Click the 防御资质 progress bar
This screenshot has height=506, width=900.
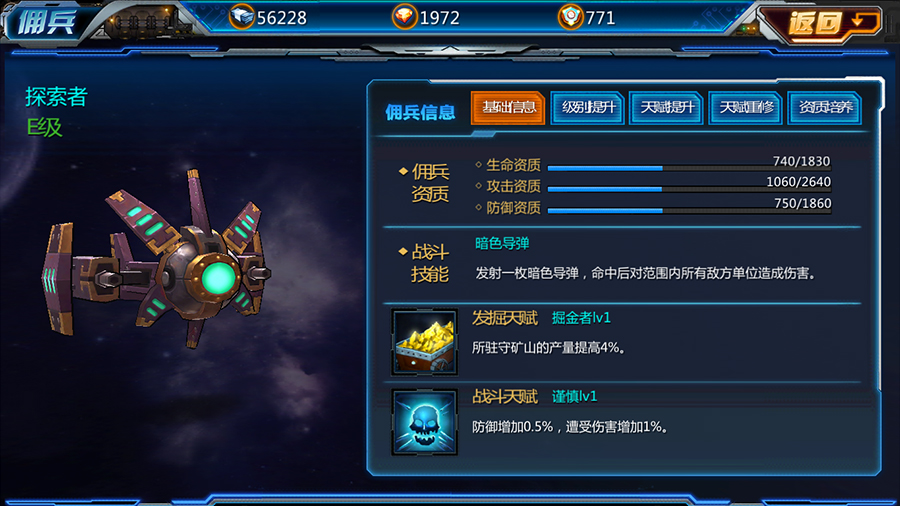click(x=689, y=211)
